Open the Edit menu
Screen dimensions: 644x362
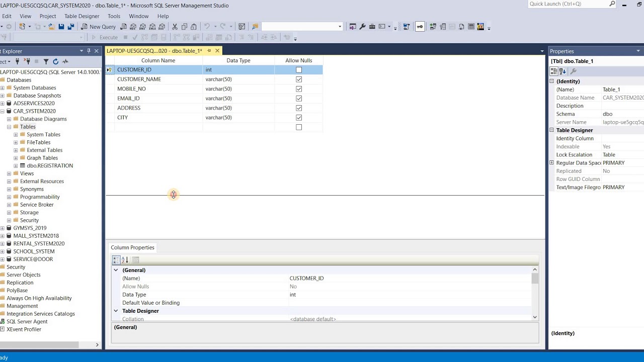pyautogui.click(x=7, y=16)
